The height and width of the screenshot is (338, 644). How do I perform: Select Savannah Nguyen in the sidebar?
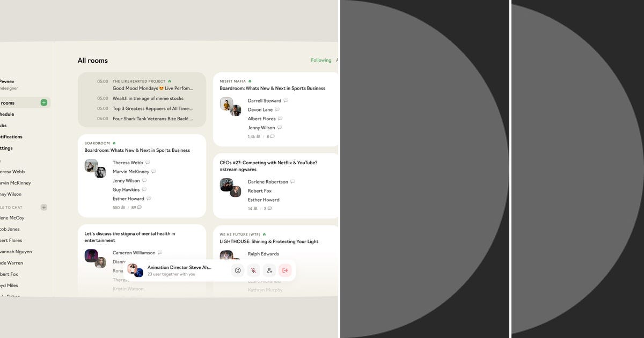[x=16, y=252]
